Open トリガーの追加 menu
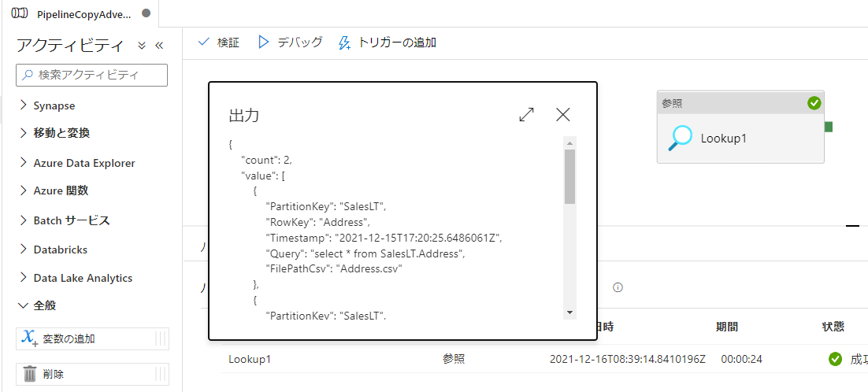 [387, 43]
